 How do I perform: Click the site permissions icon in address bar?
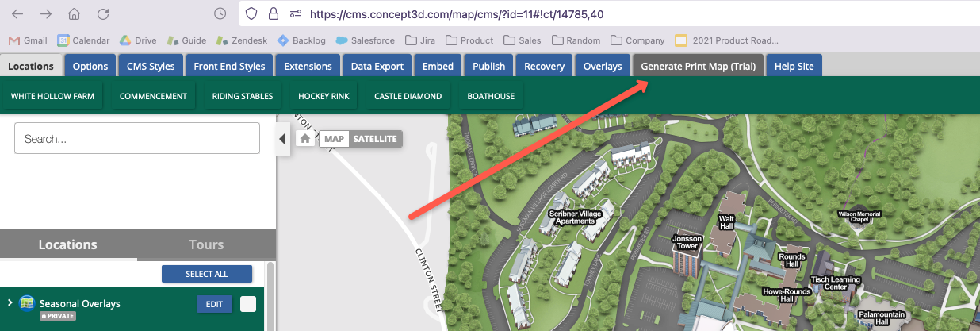click(296, 13)
